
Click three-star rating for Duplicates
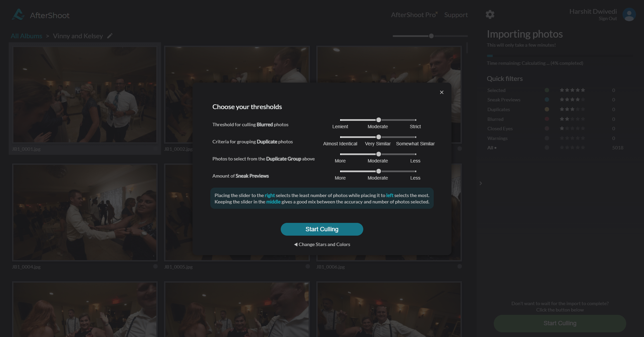572,109
